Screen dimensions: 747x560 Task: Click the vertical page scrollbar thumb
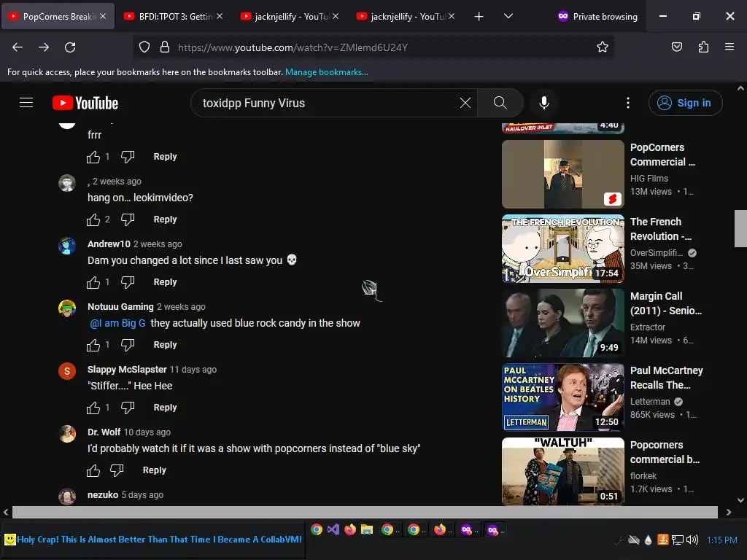[740, 228]
